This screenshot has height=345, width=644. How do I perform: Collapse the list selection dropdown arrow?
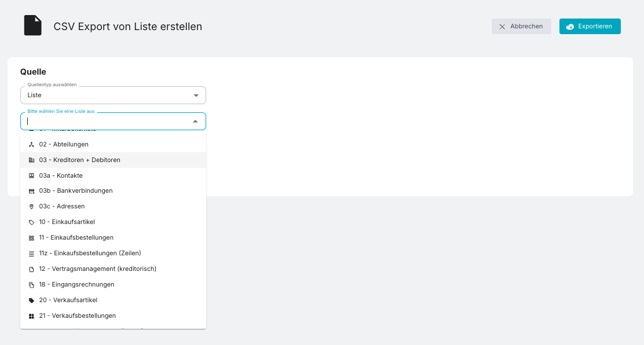pos(195,122)
